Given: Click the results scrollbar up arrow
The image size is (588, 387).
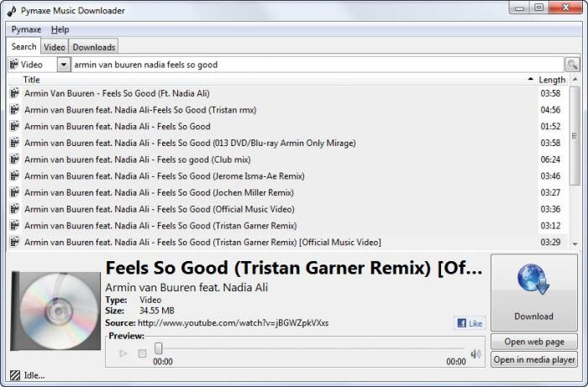Looking at the screenshot, I should [x=575, y=80].
